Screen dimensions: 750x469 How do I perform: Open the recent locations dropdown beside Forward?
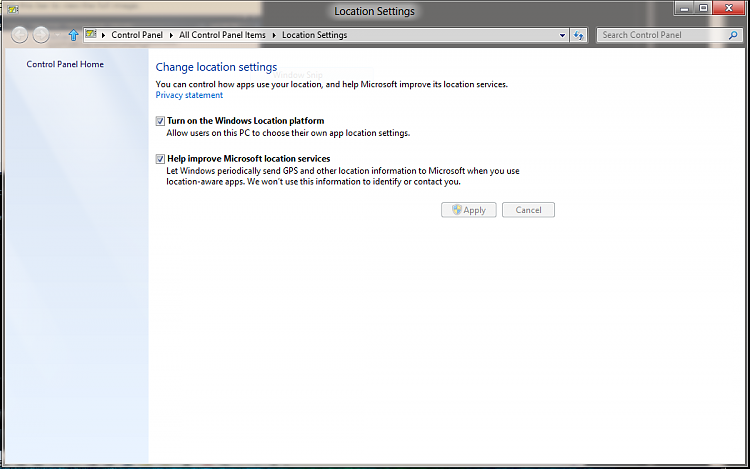pyautogui.click(x=57, y=35)
